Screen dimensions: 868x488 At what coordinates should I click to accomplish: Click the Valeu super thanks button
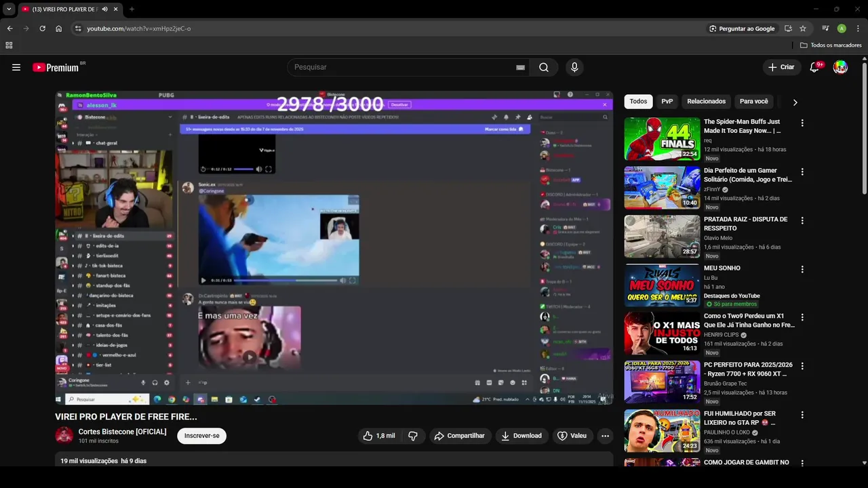click(x=572, y=436)
